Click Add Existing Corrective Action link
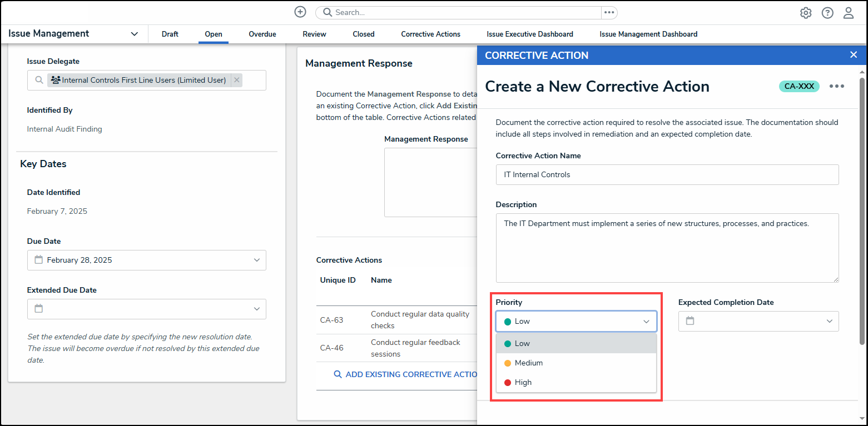This screenshot has height=426, width=868. [x=405, y=374]
